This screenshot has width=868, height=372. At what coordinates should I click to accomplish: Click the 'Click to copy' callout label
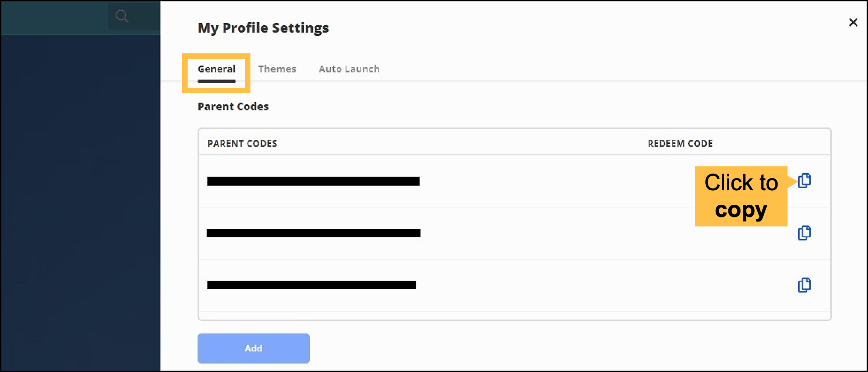click(741, 196)
